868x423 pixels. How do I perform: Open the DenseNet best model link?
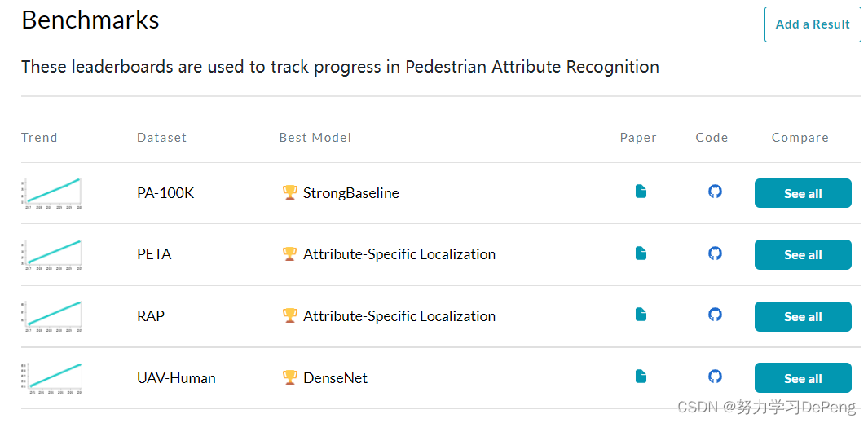335,378
